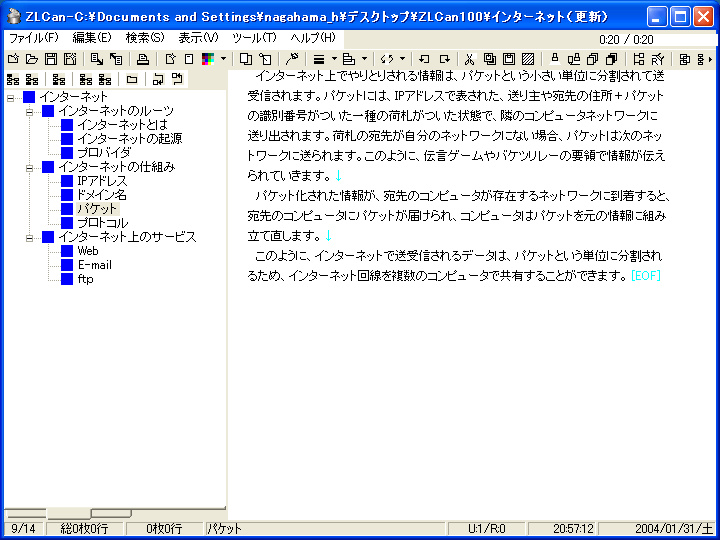Click the export-with-arrow document icon
Viewport: 720px width, 540px height.
[x=97, y=59]
